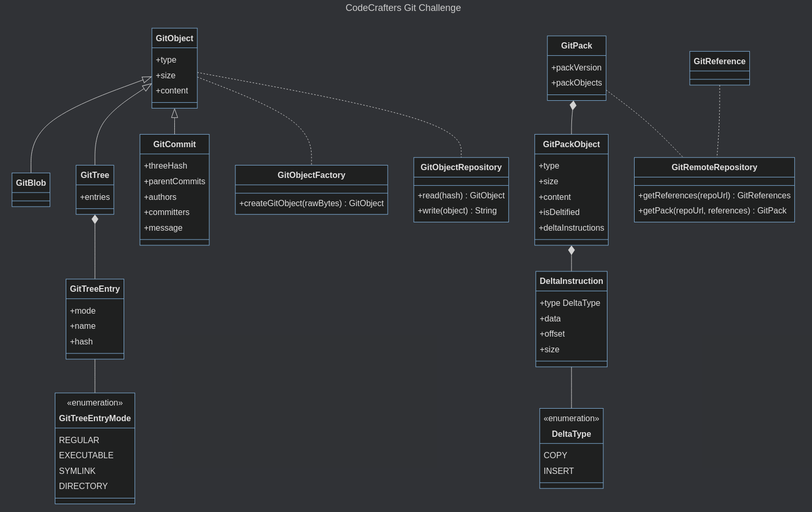
Task: Click the createGitObject(rawBytes) method
Action: tap(311, 204)
